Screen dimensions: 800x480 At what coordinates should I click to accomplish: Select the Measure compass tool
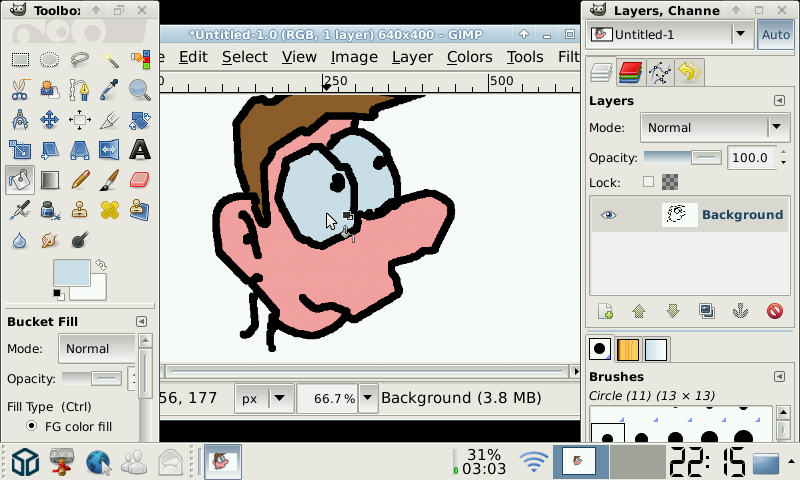click(x=20, y=120)
